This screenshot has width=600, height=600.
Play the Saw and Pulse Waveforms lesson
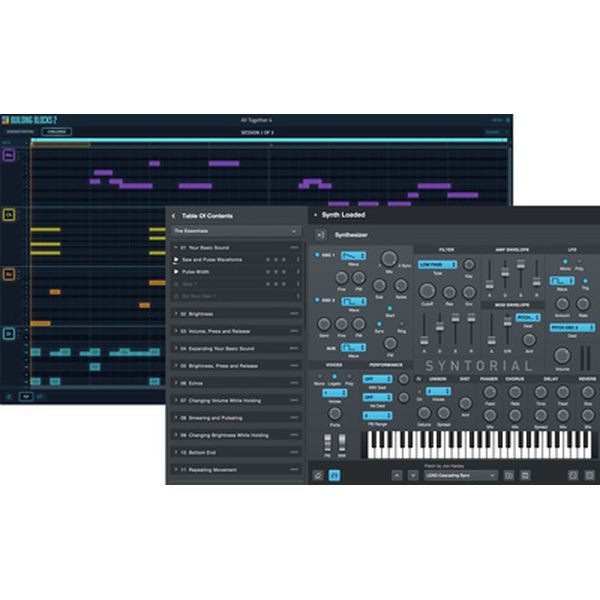(x=177, y=259)
